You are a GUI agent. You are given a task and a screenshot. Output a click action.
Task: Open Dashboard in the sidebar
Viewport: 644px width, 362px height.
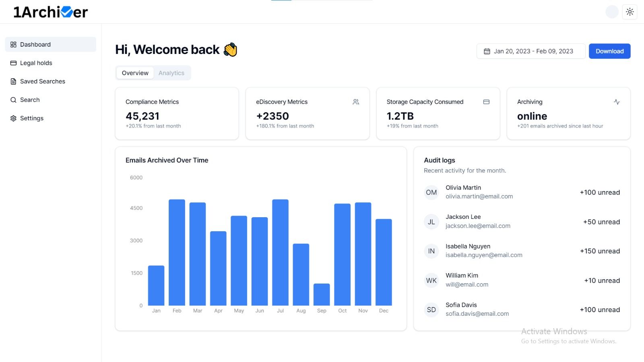point(51,44)
